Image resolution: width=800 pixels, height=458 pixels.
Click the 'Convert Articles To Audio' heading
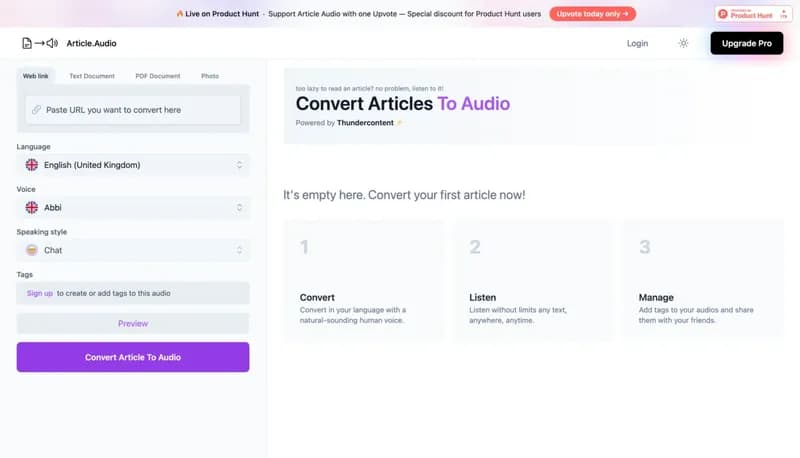403,104
